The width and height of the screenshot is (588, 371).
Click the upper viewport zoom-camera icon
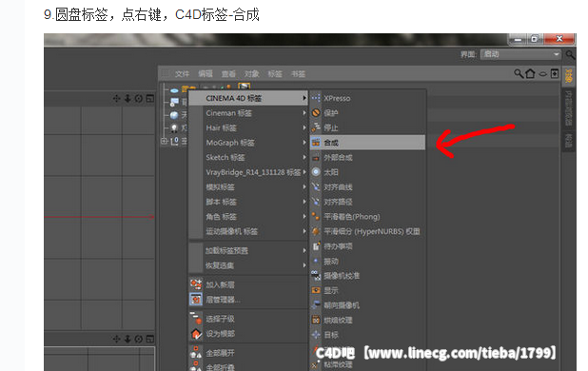click(x=127, y=99)
